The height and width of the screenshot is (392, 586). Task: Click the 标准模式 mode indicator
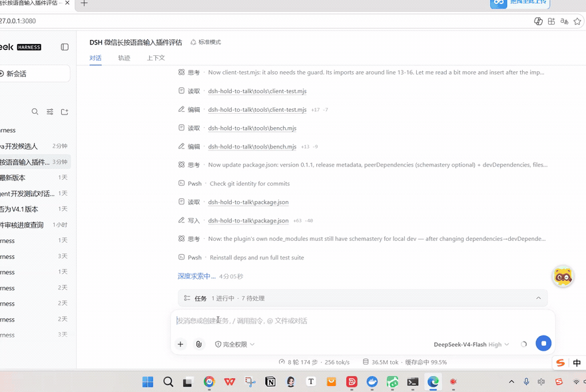(206, 42)
